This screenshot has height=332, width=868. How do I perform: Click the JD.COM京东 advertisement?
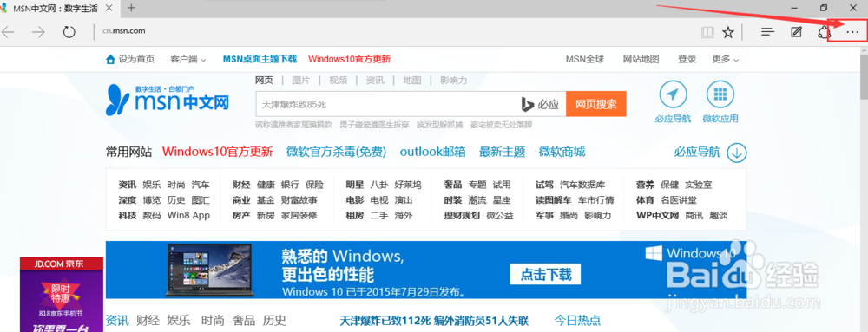(x=62, y=295)
